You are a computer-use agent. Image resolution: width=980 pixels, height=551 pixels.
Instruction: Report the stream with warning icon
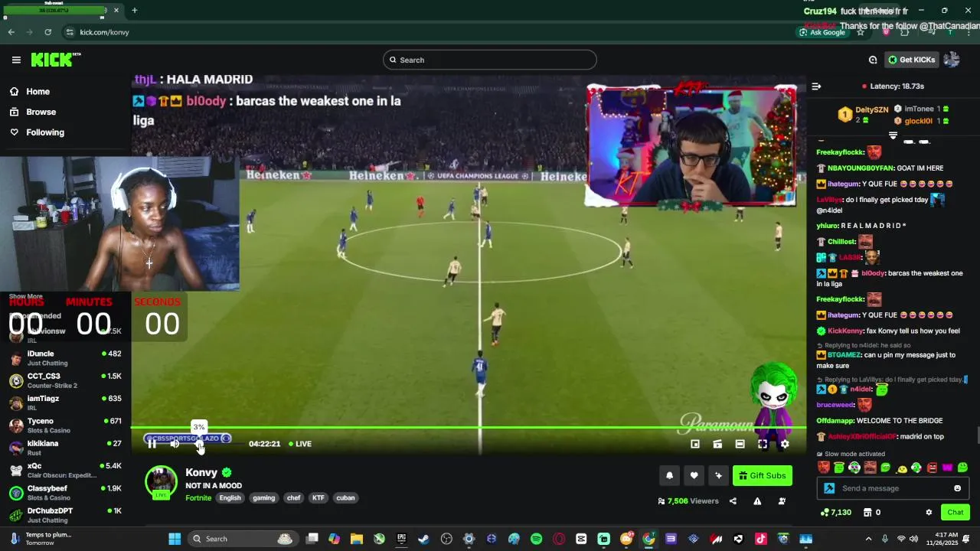click(x=757, y=501)
